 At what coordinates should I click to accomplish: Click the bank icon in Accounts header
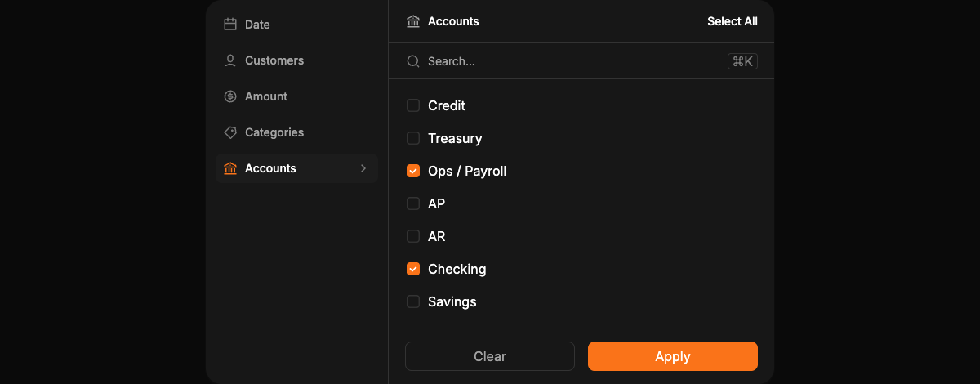[x=413, y=21]
